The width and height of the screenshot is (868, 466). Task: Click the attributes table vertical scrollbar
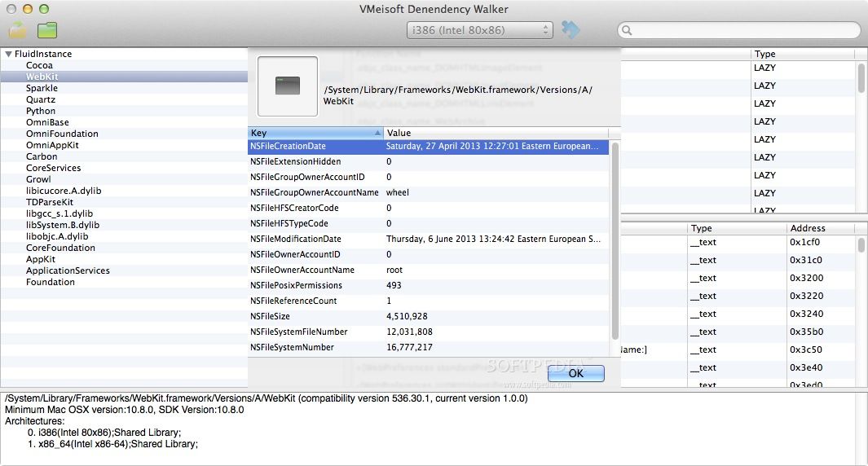click(x=615, y=241)
